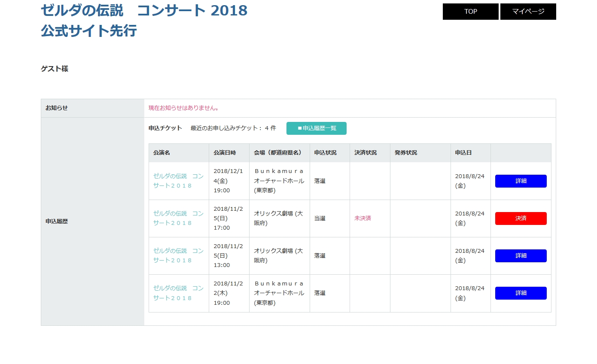Click the お知らせ row label
Image resolution: width=597 pixels, height=364 pixels.
pos(57,108)
